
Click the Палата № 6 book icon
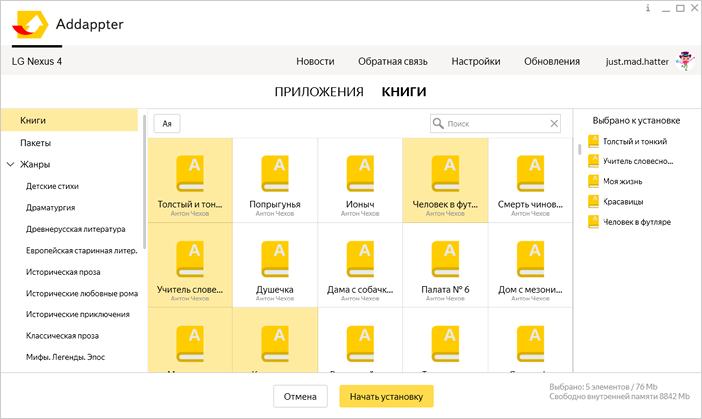[445, 258]
